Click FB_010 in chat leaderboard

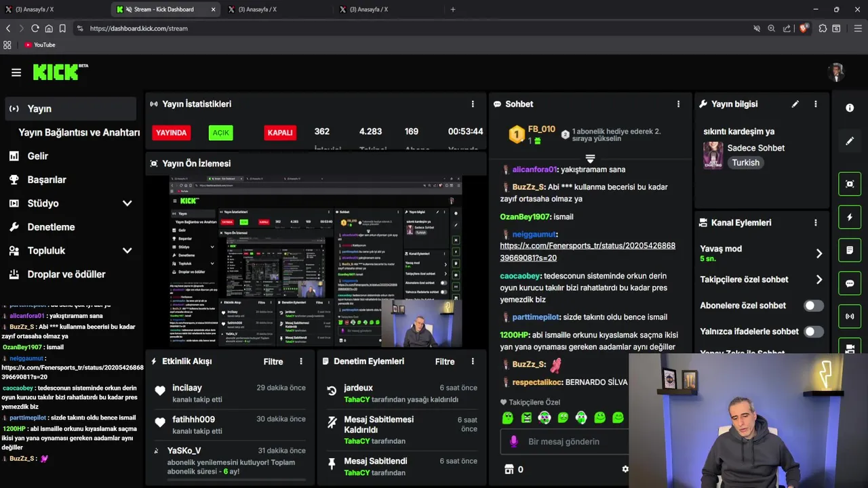pos(541,129)
